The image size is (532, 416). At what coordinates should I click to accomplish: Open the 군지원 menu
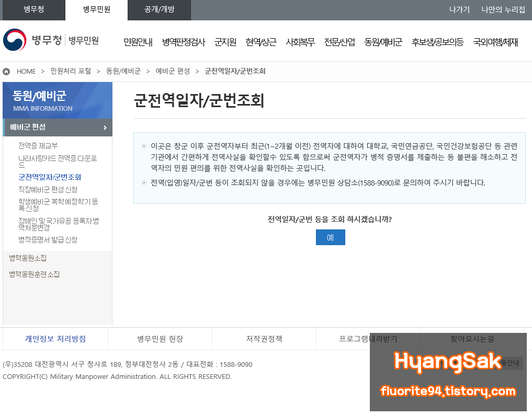225,42
